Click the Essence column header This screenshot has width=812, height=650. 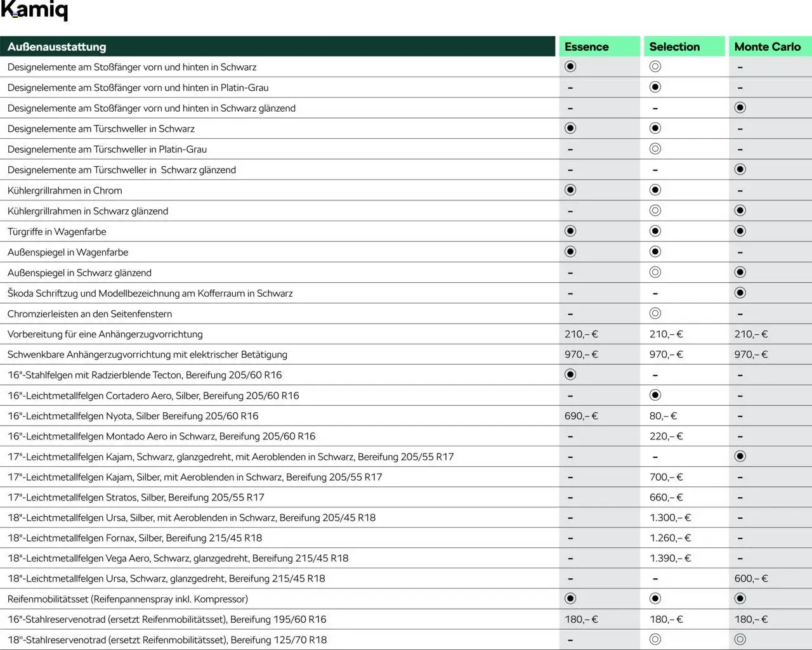(x=586, y=47)
